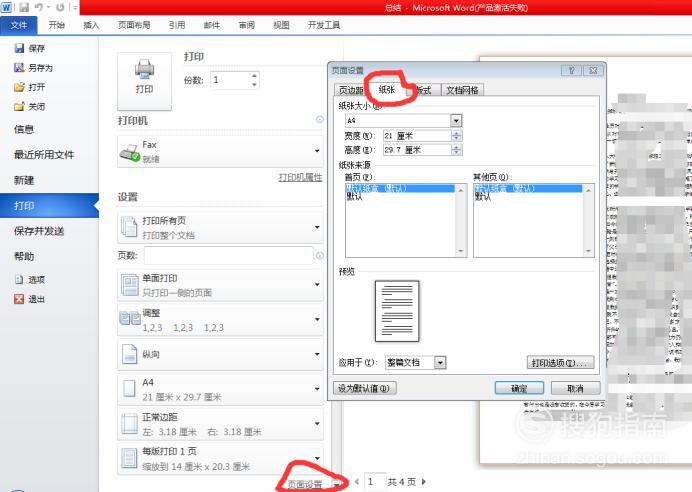
Task: Click the Open folder icon
Action: [x=19, y=87]
